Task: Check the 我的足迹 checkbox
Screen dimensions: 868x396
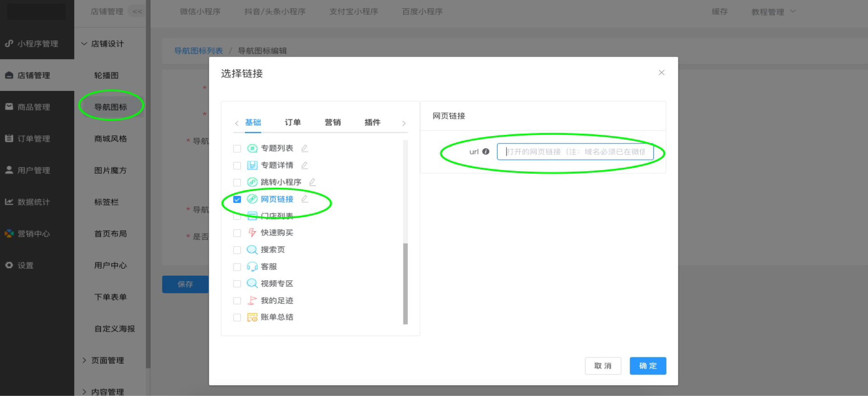Action: (237, 301)
